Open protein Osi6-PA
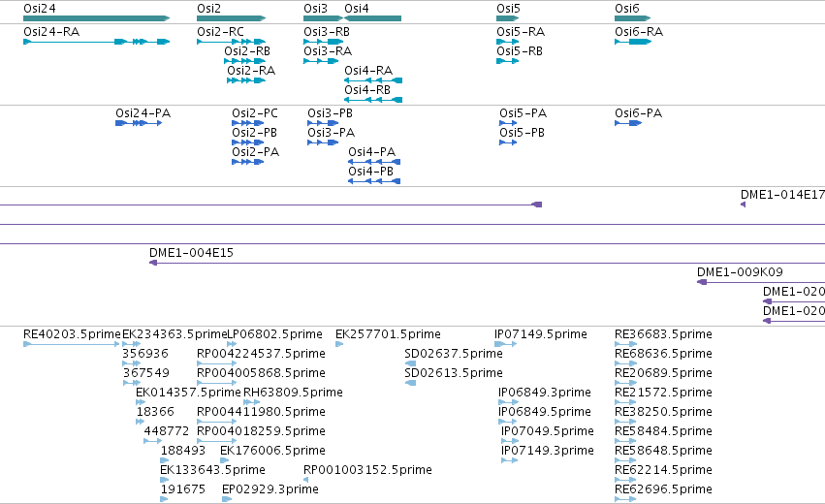 pos(628,123)
